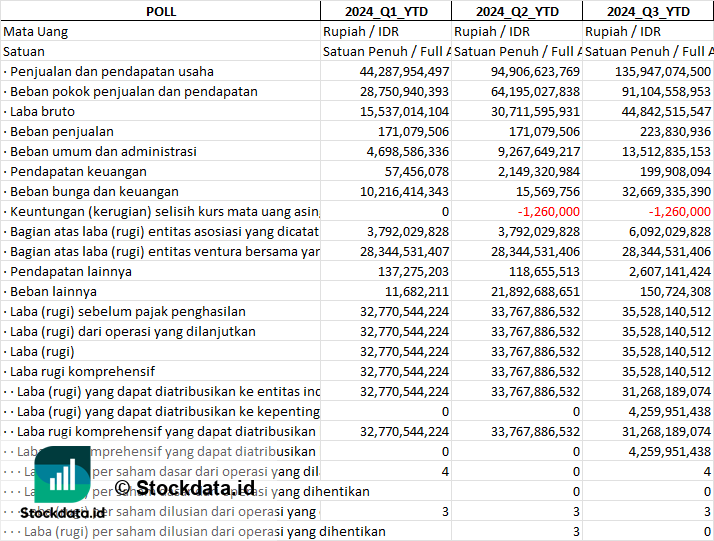Select the POLL header cell
This screenshot has height=541, width=714.
coord(160,11)
